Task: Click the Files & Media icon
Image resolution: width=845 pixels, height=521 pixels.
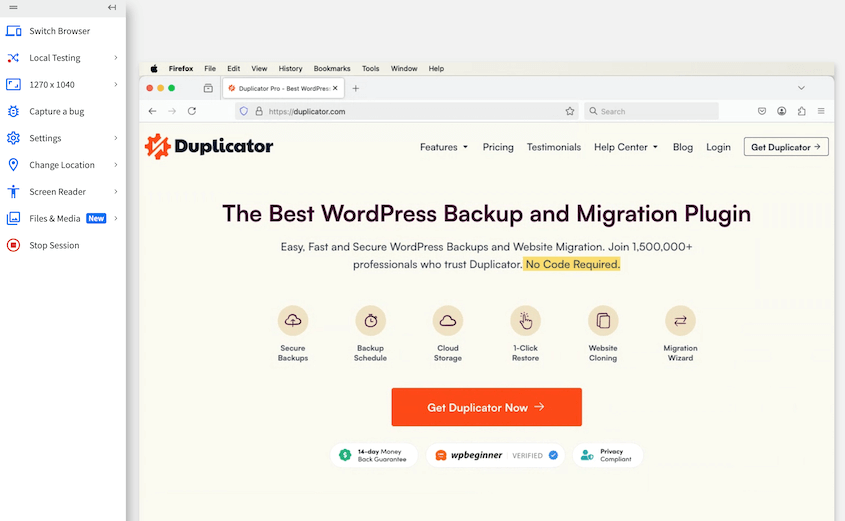Action: pyautogui.click(x=13, y=218)
